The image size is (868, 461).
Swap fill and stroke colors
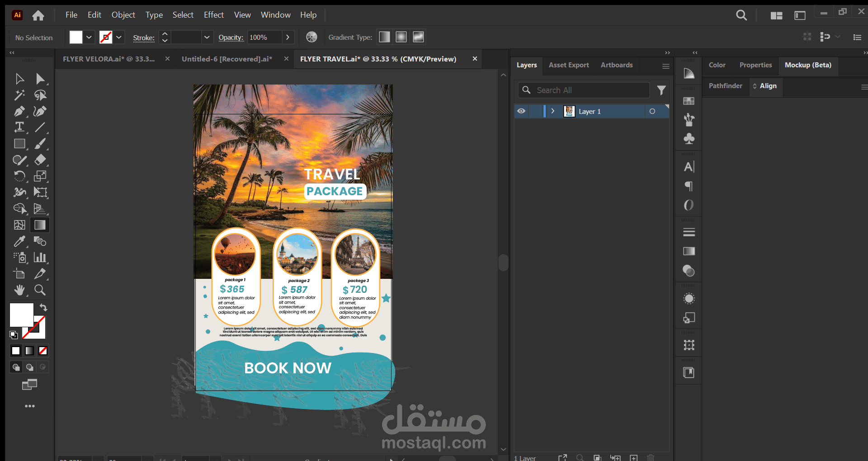point(43,307)
